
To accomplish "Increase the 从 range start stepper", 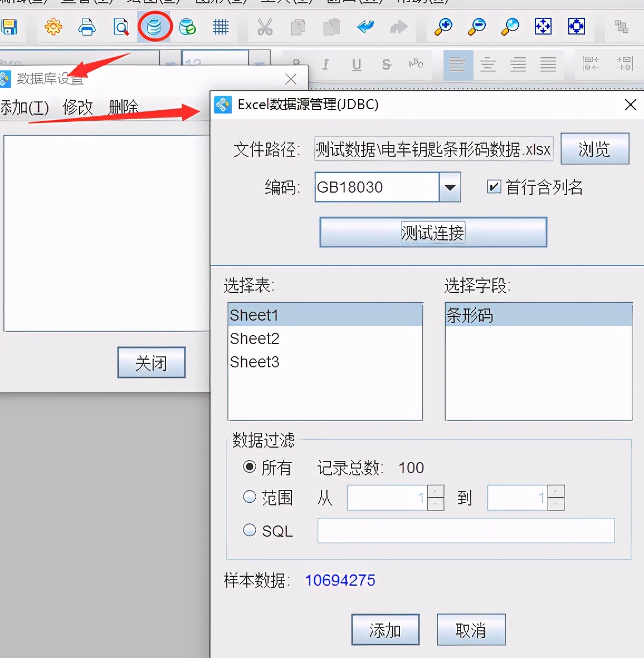I will tap(435, 492).
